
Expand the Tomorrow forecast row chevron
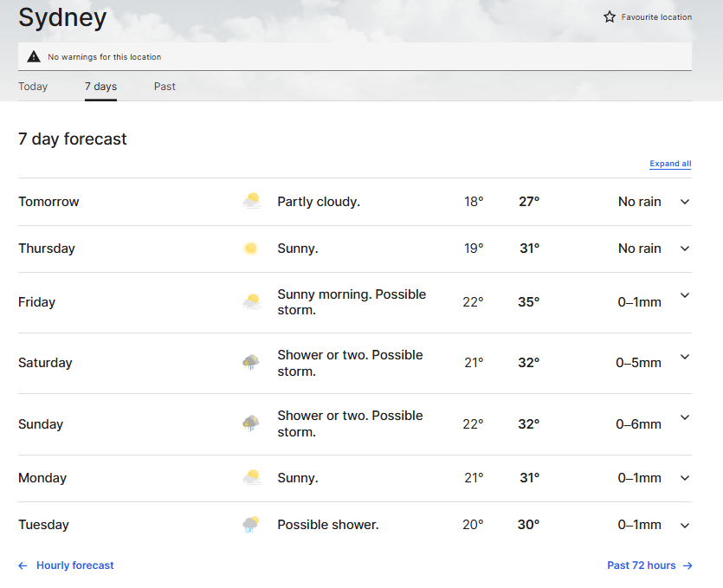tap(685, 202)
